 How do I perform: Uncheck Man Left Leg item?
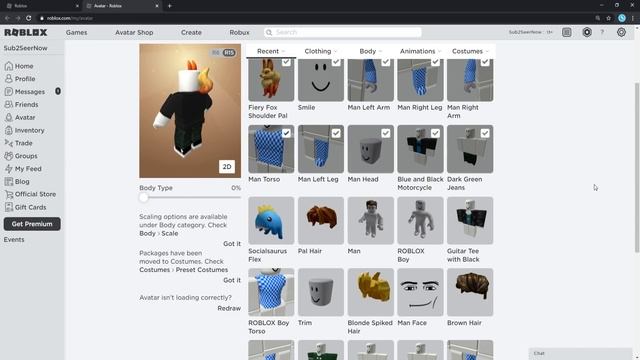(336, 133)
